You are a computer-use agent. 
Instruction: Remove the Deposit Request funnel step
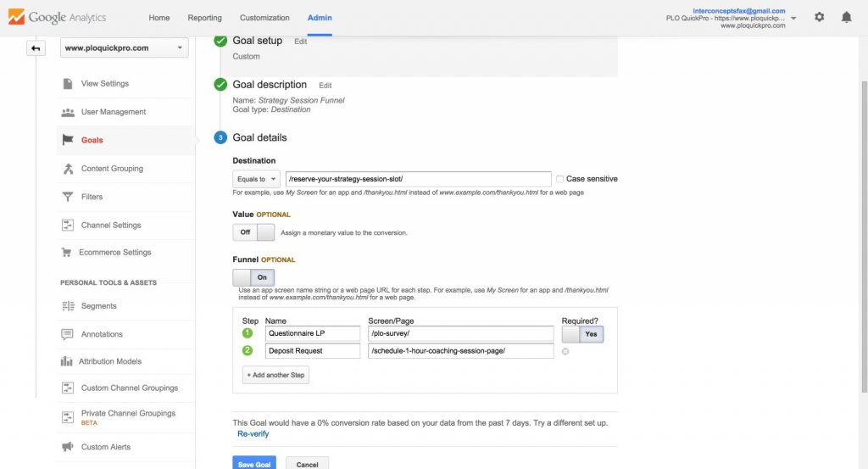pos(565,351)
